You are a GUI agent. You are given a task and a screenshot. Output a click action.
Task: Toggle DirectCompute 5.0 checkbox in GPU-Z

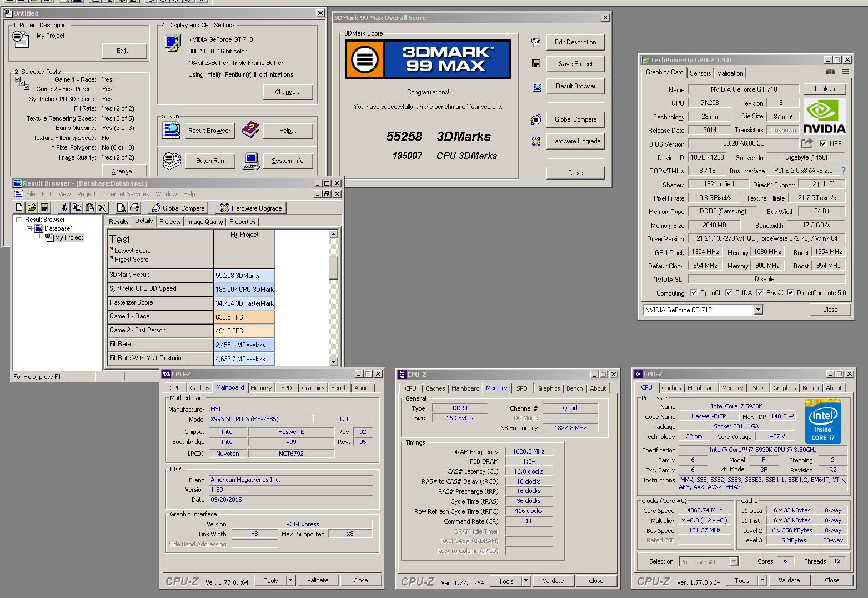[790, 292]
